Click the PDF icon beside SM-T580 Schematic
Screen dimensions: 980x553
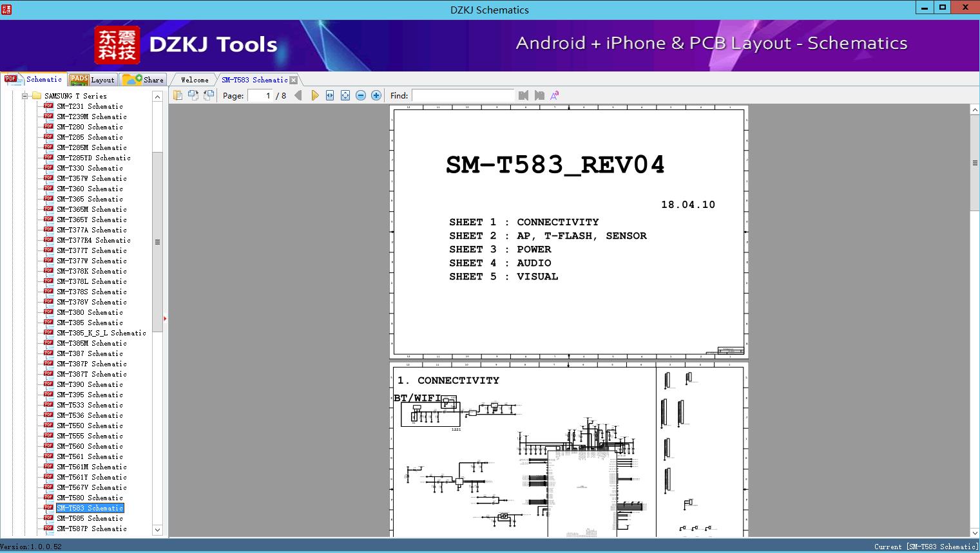coord(48,497)
